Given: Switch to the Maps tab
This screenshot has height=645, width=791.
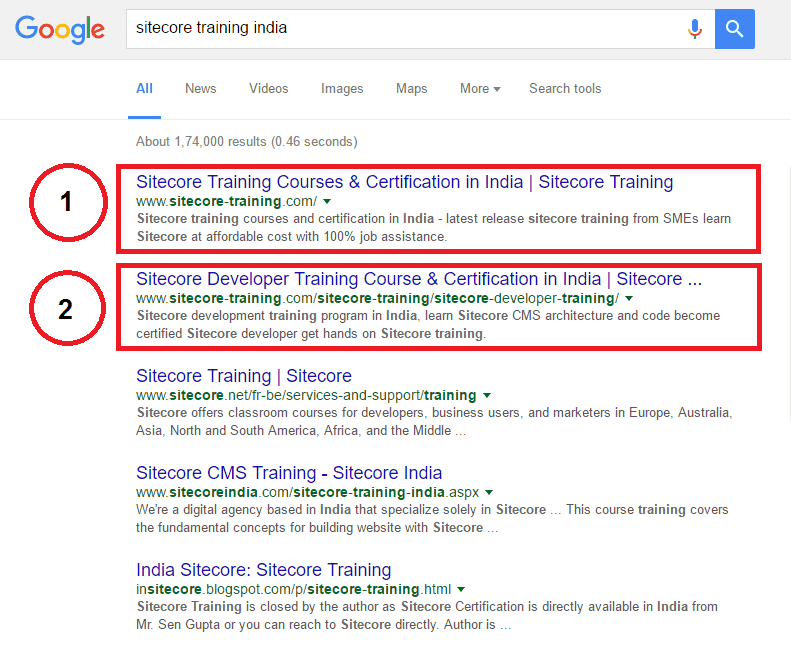Looking at the screenshot, I should pyautogui.click(x=411, y=89).
